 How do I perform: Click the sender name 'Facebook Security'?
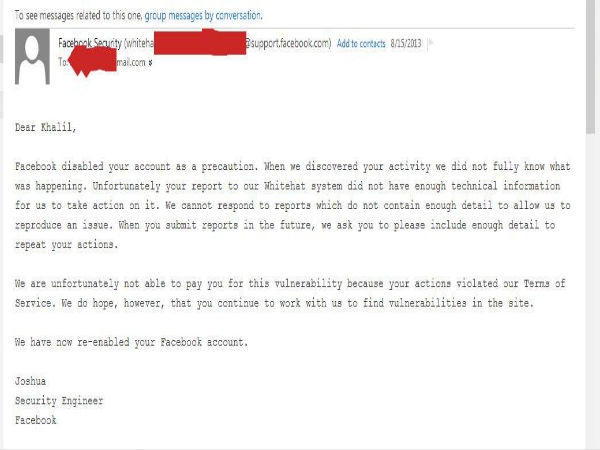90,43
